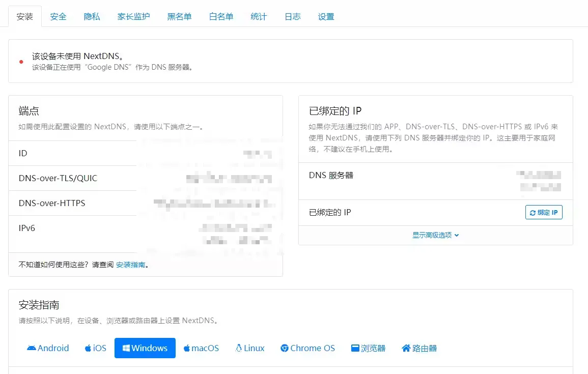This screenshot has width=588, height=374.
Task: Select the Linux penguin icon tab
Action: point(249,348)
